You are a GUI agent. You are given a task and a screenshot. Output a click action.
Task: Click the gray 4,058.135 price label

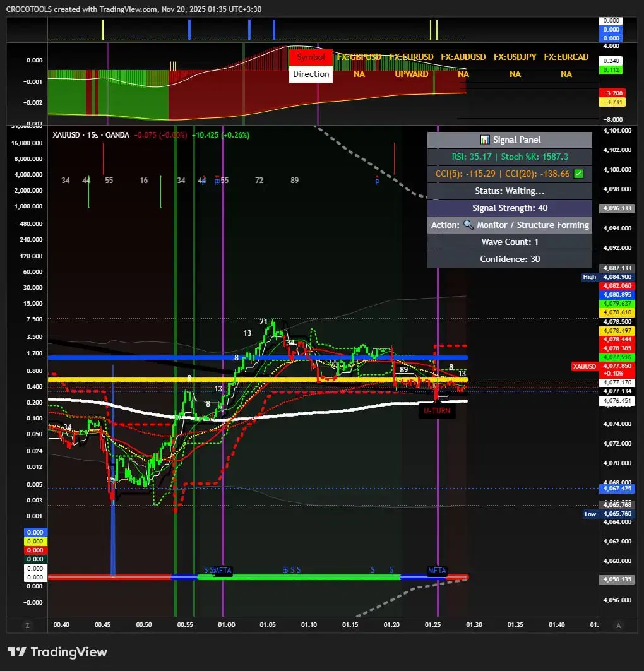(617, 579)
